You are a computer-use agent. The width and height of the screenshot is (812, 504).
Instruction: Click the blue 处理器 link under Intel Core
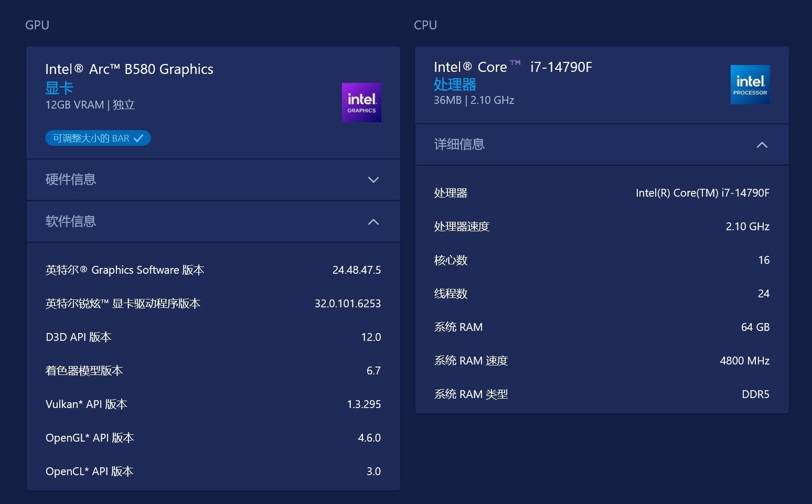[455, 84]
